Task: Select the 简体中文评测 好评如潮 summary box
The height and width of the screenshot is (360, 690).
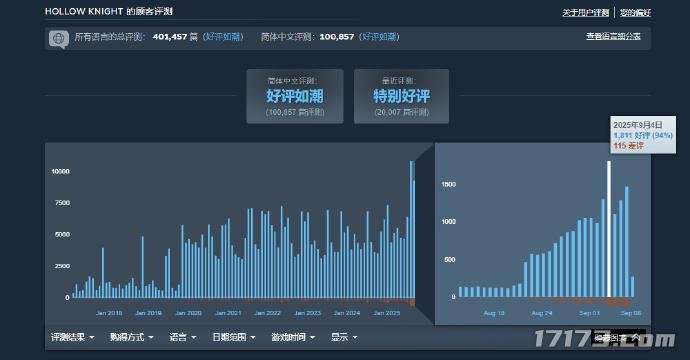Action: tap(295, 96)
